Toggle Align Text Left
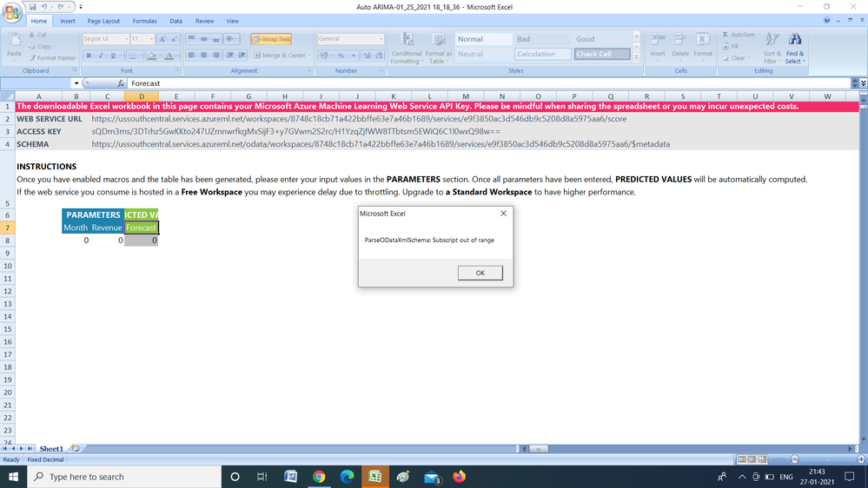Screen dimensions: 868x488 191,56
